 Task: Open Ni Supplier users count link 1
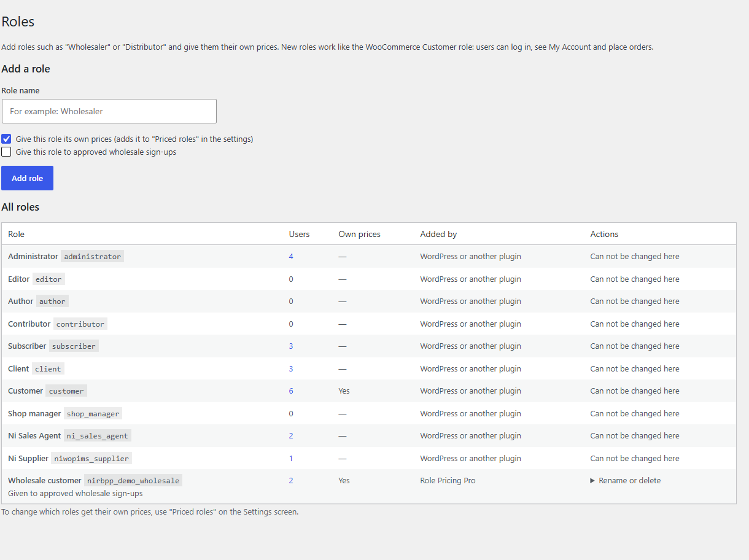click(x=291, y=459)
